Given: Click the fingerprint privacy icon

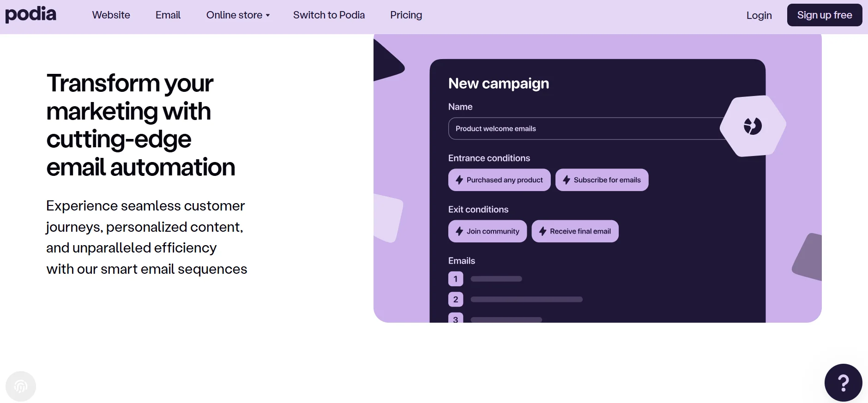Looking at the screenshot, I should coord(21,386).
